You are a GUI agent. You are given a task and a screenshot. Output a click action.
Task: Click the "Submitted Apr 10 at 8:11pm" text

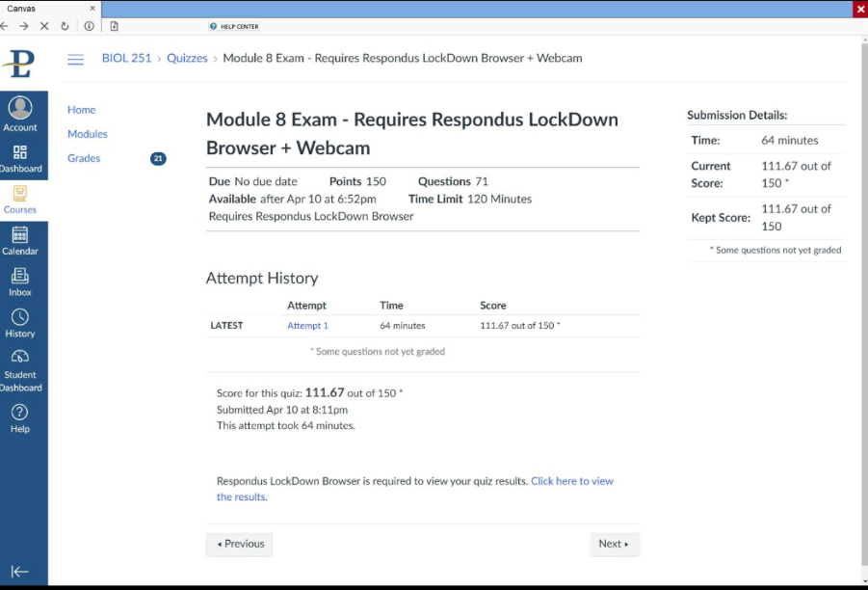pos(281,410)
